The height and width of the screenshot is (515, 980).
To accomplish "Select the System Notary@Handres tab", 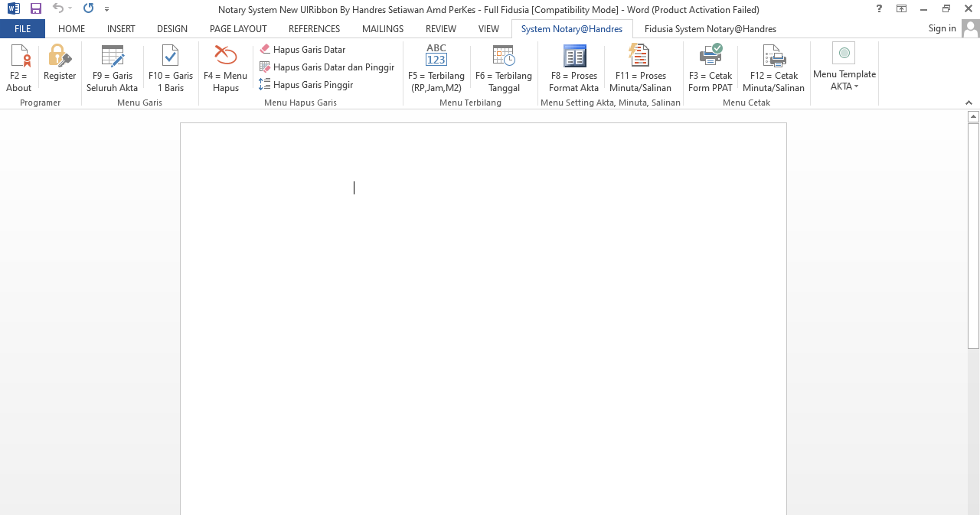I will coord(572,29).
